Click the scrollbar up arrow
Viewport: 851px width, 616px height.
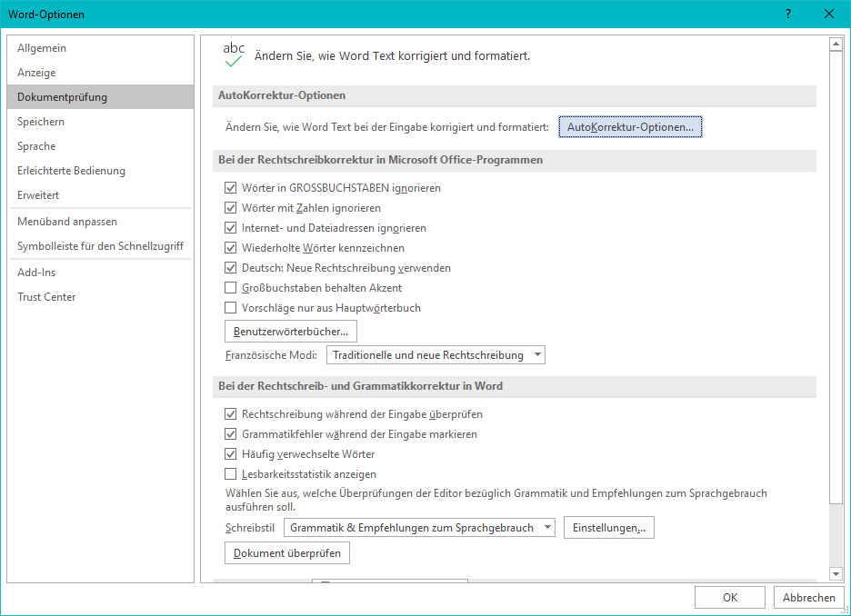(836, 44)
